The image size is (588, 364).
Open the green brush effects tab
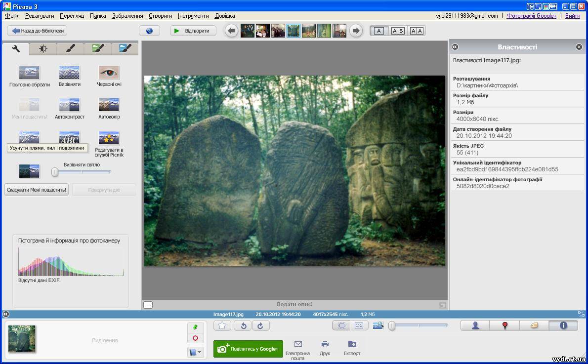click(x=98, y=49)
